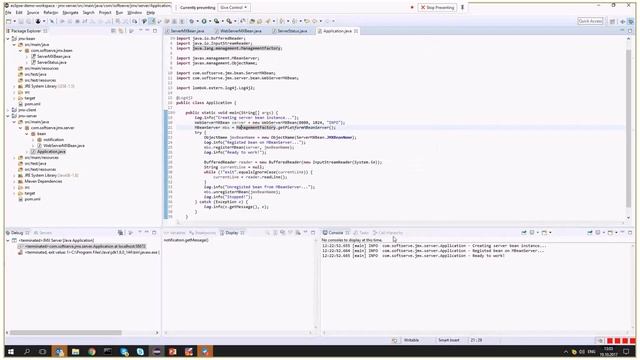Select the Console view tab
This screenshot has width=640, height=360.
[x=336, y=233]
